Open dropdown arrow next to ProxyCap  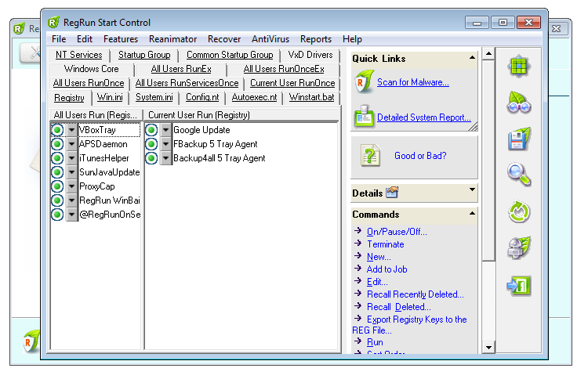(x=71, y=186)
